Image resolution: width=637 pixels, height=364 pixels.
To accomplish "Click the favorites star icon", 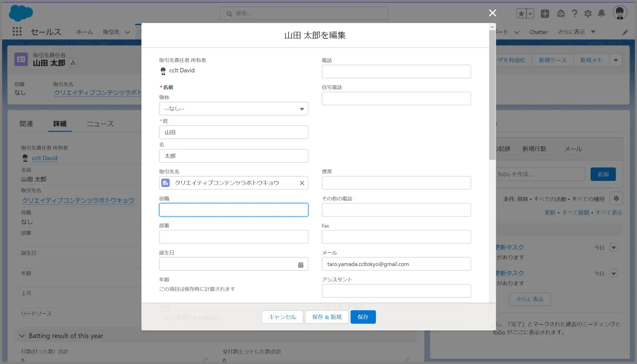I will tap(521, 14).
